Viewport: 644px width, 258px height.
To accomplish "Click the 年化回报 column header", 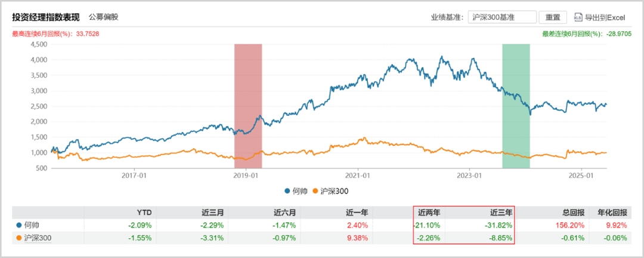I will click(614, 213).
